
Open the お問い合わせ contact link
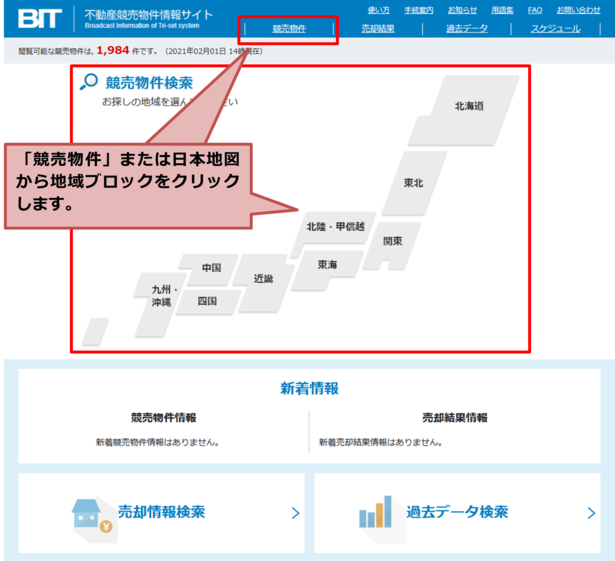579,10
